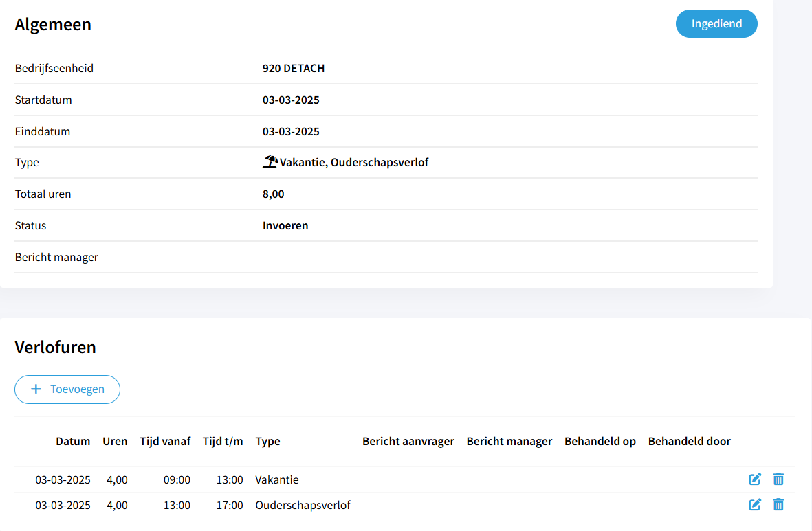Click the Invoeren status value
The image size is (812, 531).
click(285, 225)
